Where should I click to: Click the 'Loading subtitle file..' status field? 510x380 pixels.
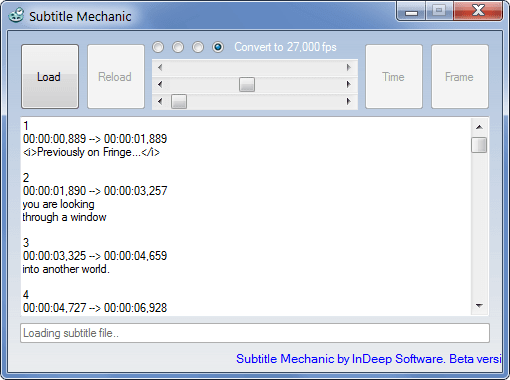tap(255, 333)
